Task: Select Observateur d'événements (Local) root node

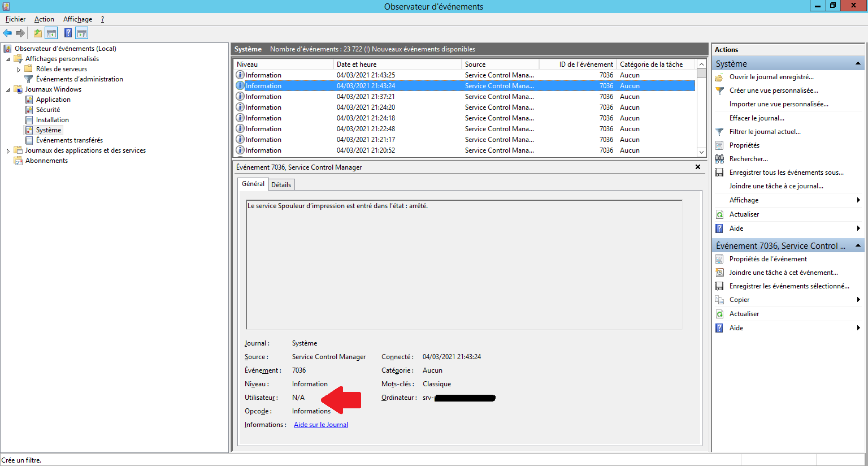Action: (66, 49)
